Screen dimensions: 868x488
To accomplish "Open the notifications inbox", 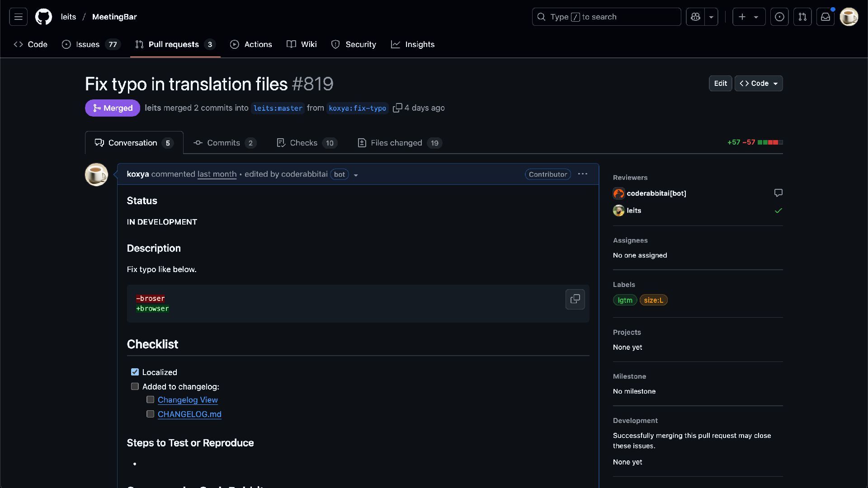I will tap(826, 17).
